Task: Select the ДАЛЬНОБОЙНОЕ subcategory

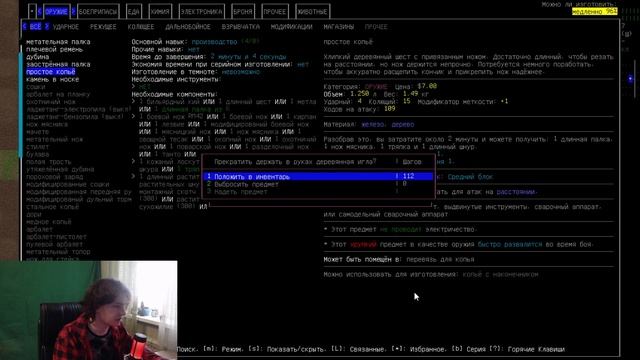Action: 188,27
